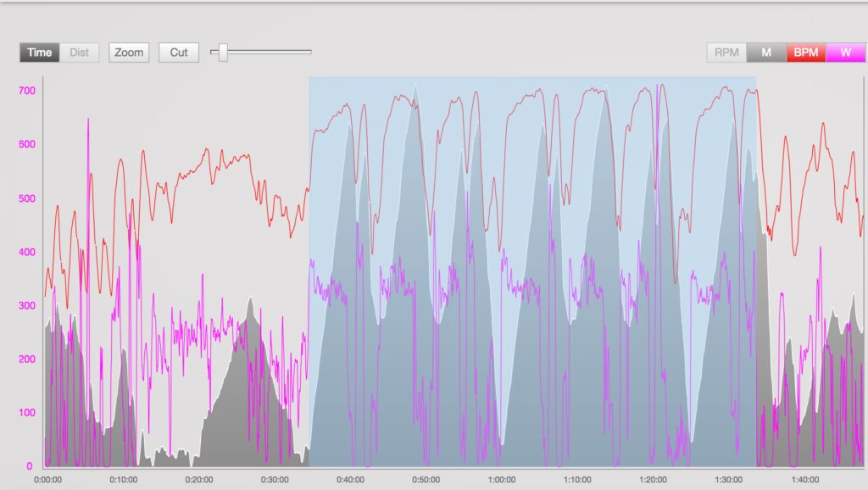Click the Cut button

click(x=179, y=53)
